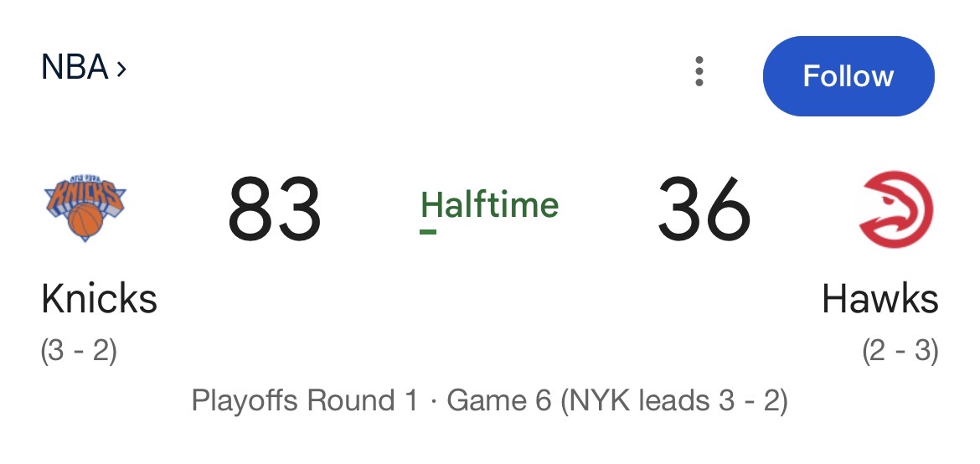The image size is (980, 464).
Task: Open the Knicks team name
Action: [x=99, y=299]
